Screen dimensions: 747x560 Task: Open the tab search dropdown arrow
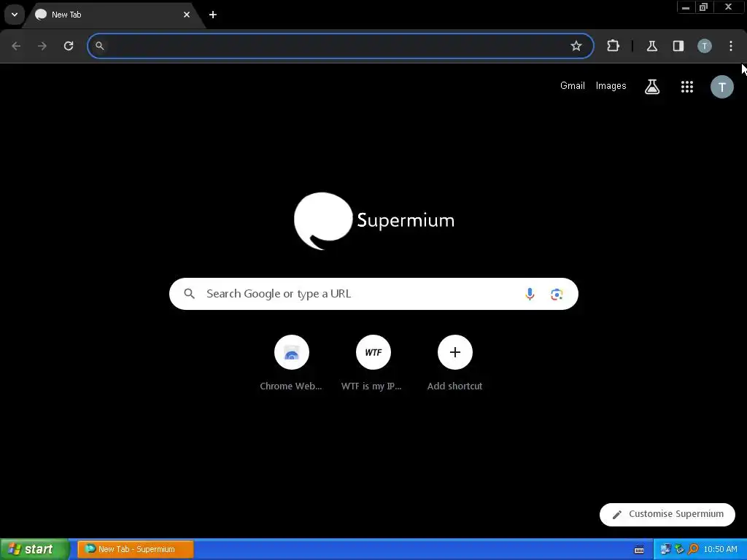coord(15,15)
